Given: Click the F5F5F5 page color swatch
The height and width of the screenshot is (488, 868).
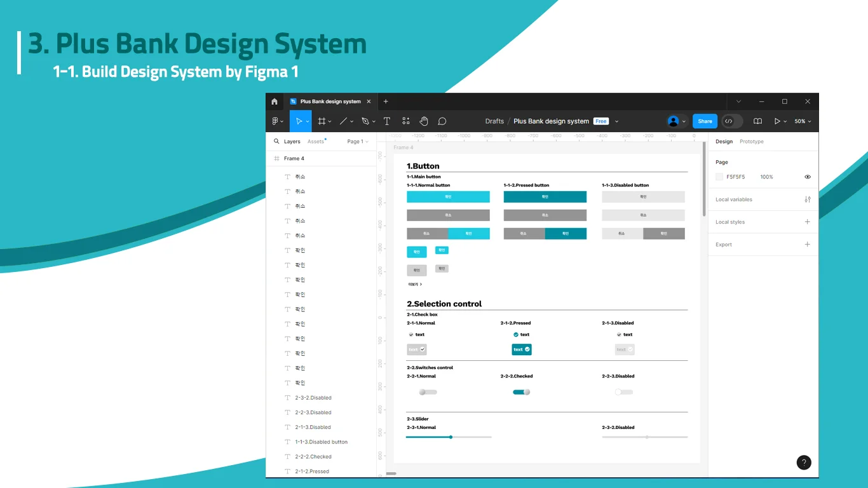Looking at the screenshot, I should coord(719,177).
